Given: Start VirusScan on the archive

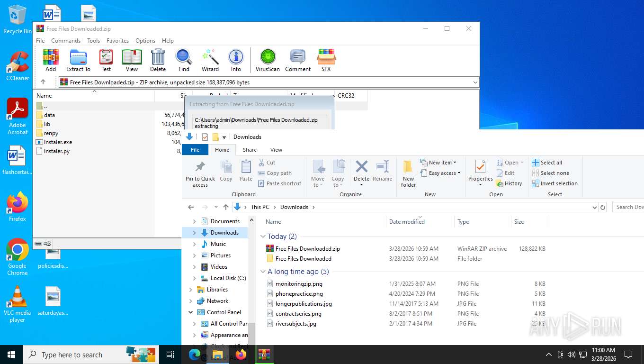Looking at the screenshot, I should (268, 60).
